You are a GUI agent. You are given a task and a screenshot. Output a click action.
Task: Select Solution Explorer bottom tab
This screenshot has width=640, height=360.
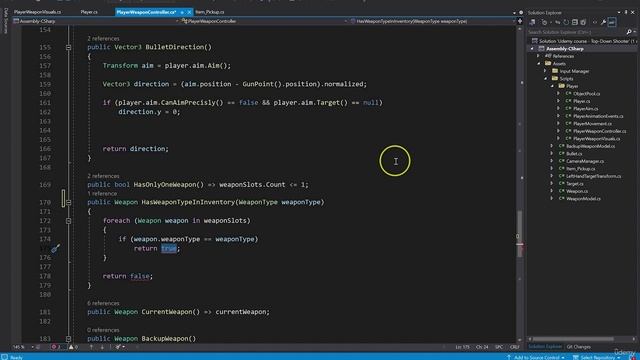pos(545,347)
